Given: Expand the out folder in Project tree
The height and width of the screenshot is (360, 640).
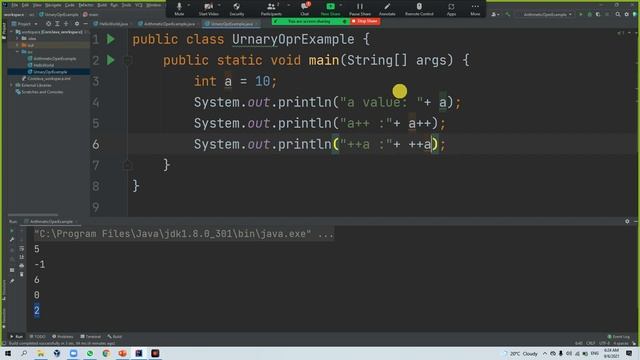Looking at the screenshot, I should [17, 45].
